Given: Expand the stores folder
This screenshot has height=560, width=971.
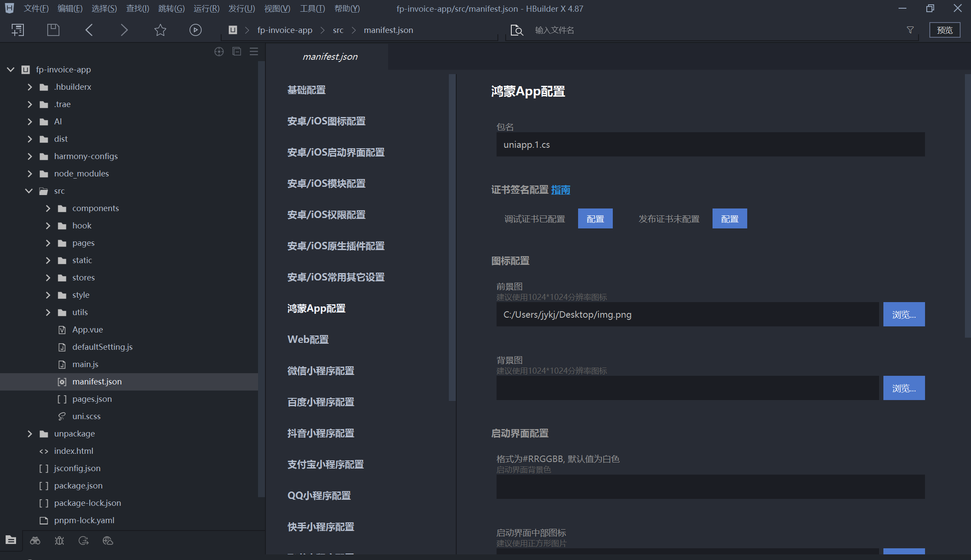Looking at the screenshot, I should coord(48,277).
